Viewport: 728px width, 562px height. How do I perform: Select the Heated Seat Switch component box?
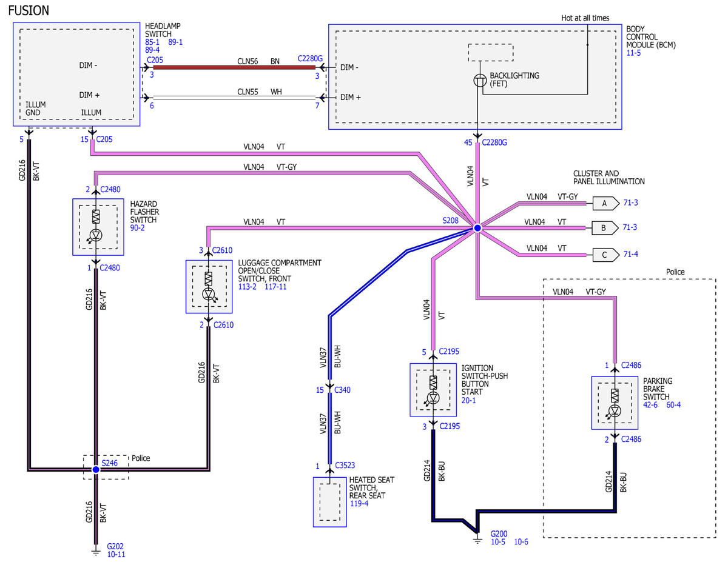329,502
